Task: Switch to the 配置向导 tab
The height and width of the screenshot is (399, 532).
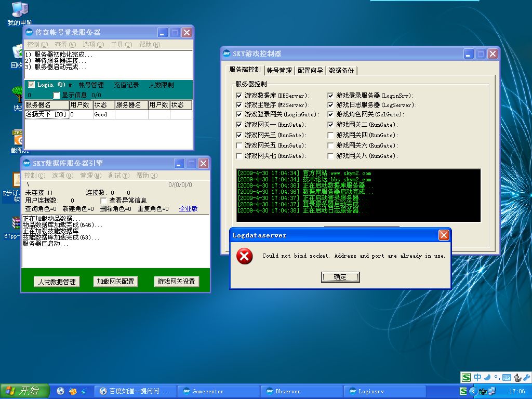Action: (x=310, y=70)
